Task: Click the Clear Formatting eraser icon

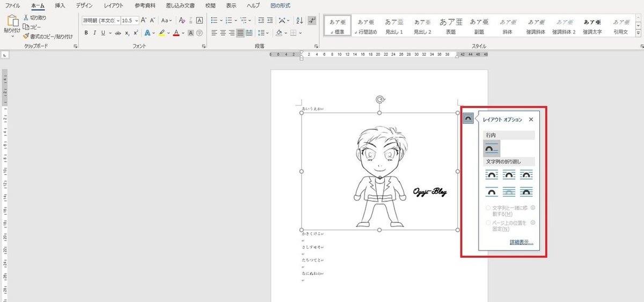Action: point(182,20)
